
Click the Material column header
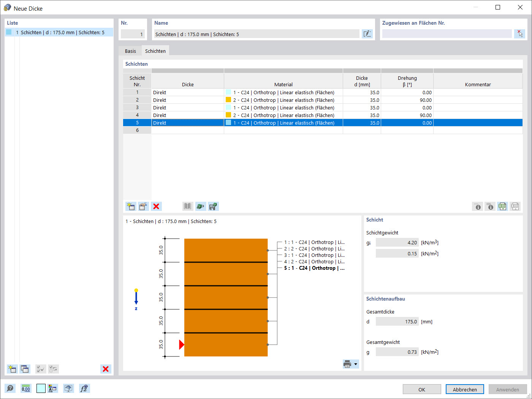coord(283,81)
